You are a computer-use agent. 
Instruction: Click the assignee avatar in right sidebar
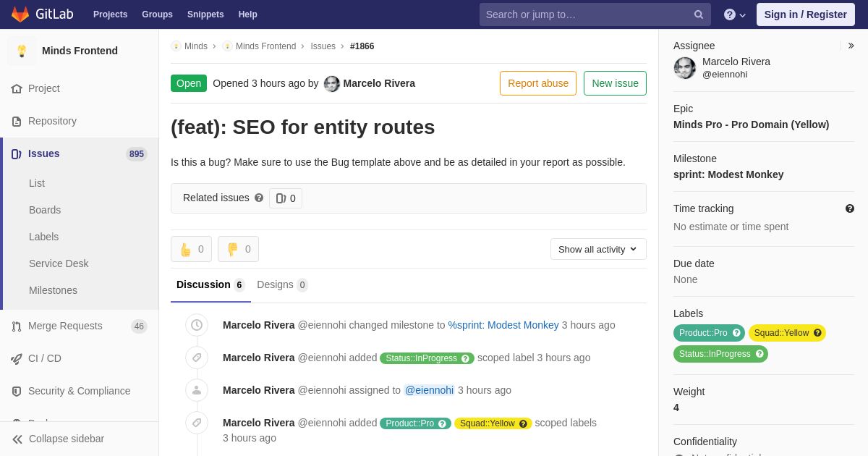click(x=685, y=68)
